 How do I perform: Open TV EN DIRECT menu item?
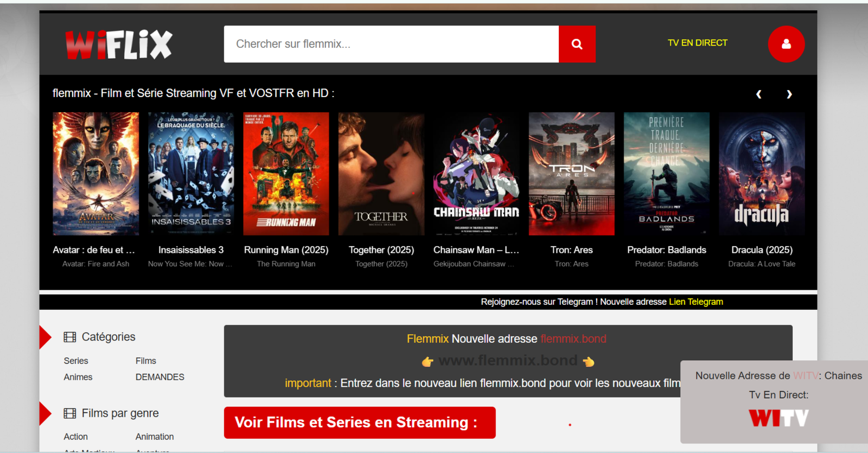pos(697,43)
